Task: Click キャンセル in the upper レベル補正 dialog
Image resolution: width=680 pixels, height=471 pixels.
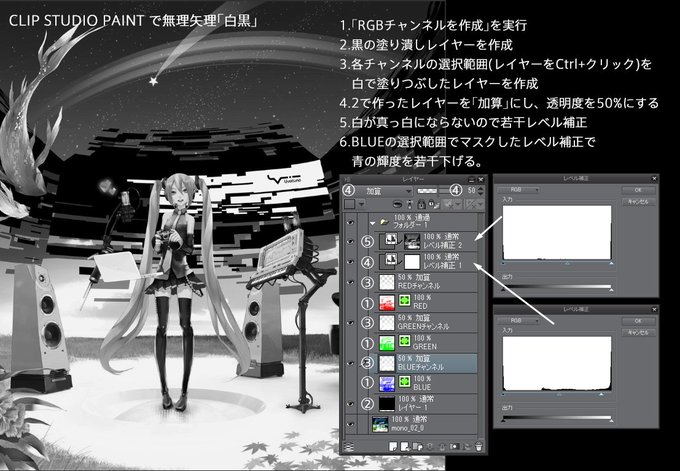Action: (x=638, y=202)
